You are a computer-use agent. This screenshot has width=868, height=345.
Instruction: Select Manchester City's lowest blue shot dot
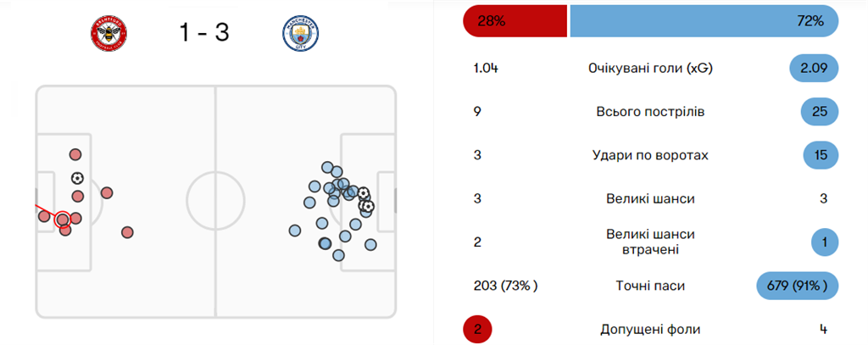339,254
